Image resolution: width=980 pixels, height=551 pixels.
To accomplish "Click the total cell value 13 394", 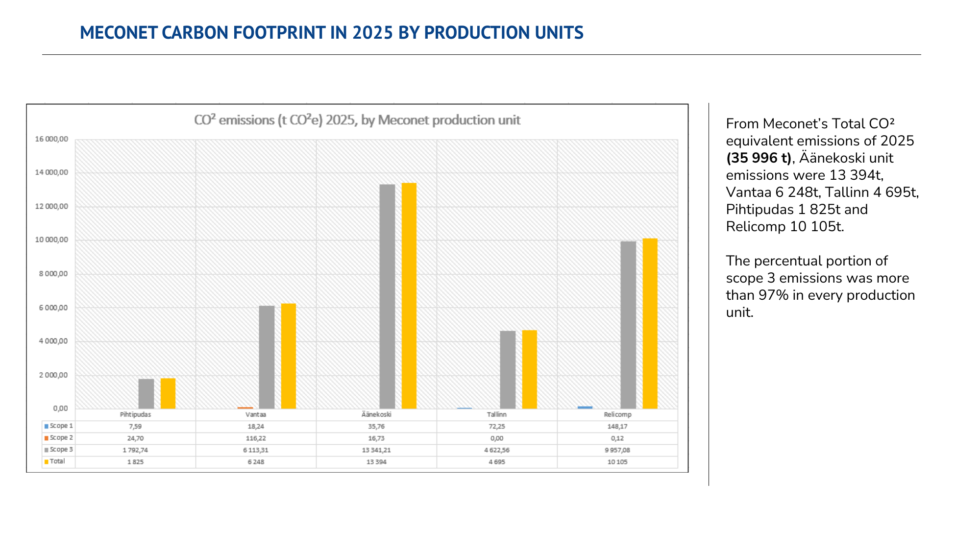I will 376,462.
